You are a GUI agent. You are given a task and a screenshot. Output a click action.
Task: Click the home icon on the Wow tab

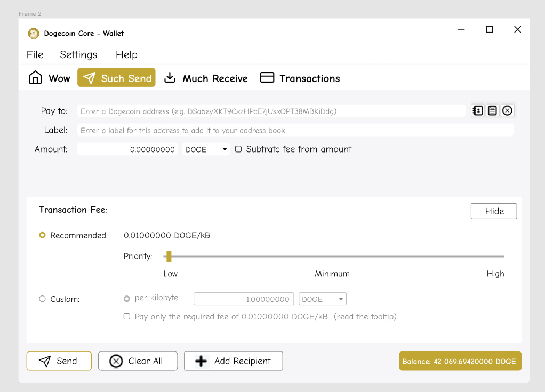(35, 77)
